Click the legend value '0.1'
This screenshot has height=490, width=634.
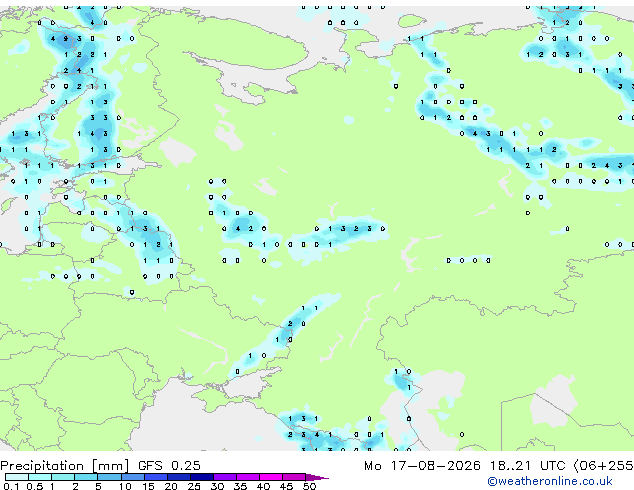pyautogui.click(x=11, y=486)
